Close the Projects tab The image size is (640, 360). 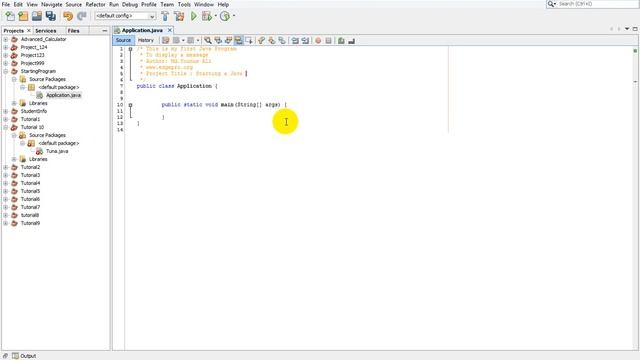[x=29, y=31]
